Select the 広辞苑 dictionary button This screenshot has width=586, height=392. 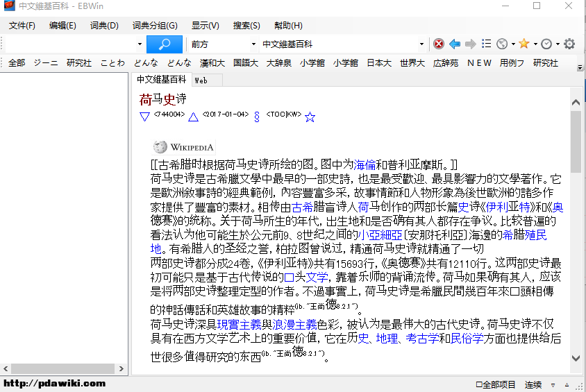446,62
